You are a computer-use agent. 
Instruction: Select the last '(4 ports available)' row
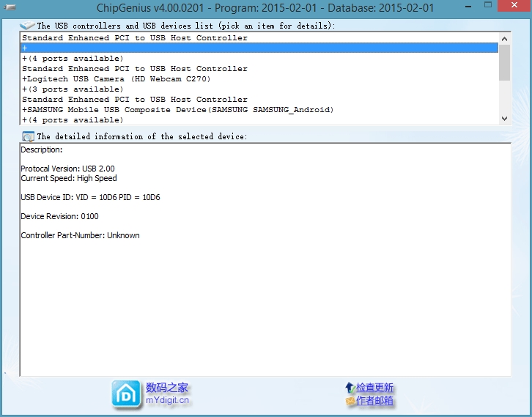point(73,120)
